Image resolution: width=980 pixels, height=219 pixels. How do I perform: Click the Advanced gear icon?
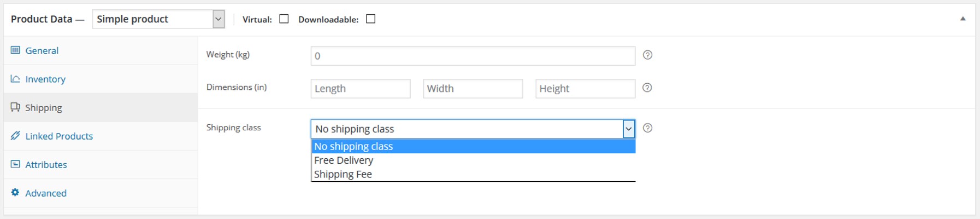coord(15,193)
